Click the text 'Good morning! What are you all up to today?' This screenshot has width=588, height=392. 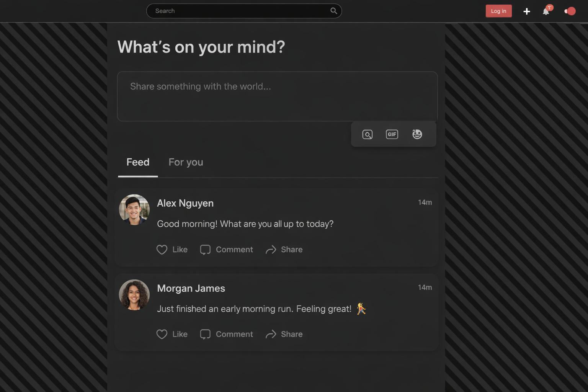click(245, 224)
